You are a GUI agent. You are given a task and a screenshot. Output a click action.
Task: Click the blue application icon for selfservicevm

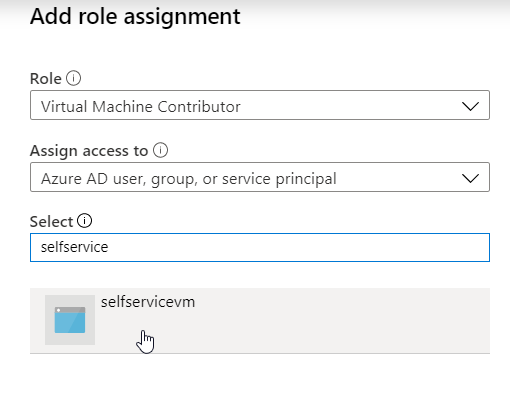point(70,320)
